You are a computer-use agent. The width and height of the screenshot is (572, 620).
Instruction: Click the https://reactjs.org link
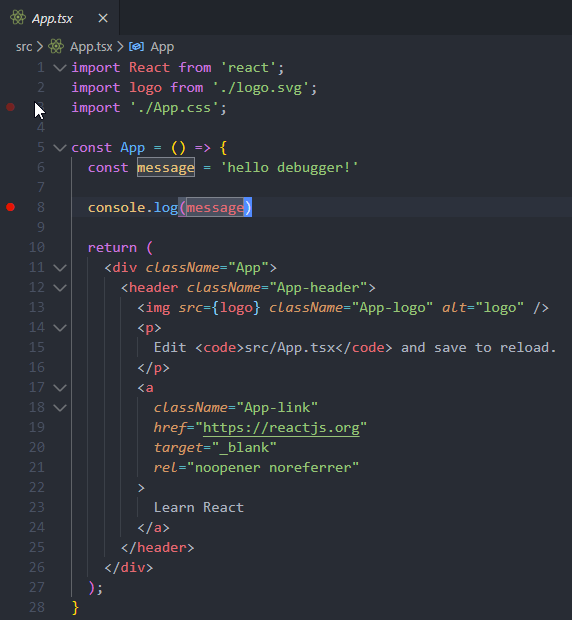coord(281,427)
